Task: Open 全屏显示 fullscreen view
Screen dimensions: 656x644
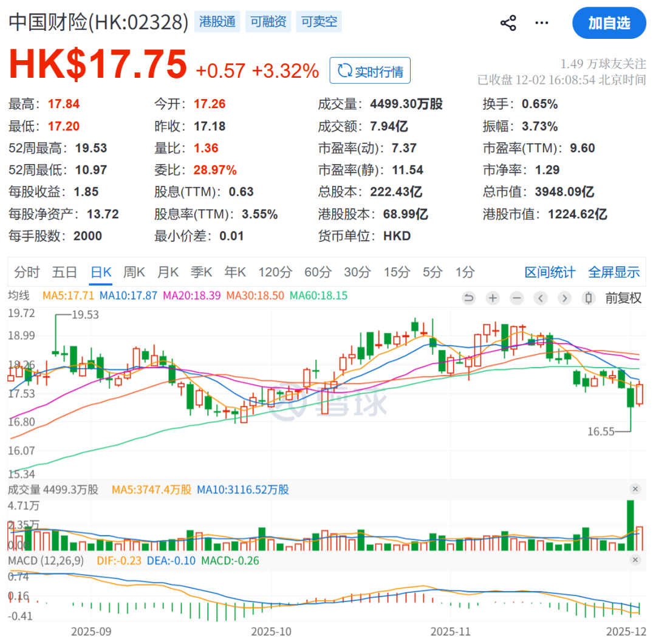Action: click(613, 272)
